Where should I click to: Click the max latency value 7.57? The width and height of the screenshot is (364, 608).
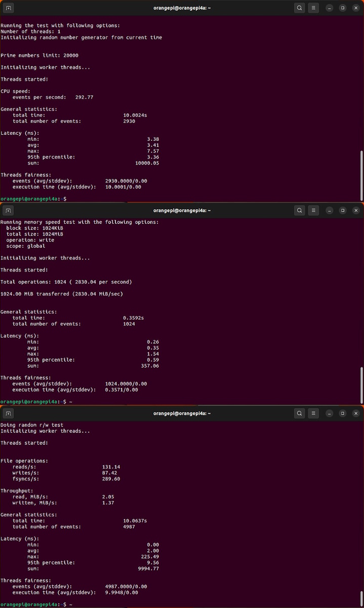[x=153, y=151]
